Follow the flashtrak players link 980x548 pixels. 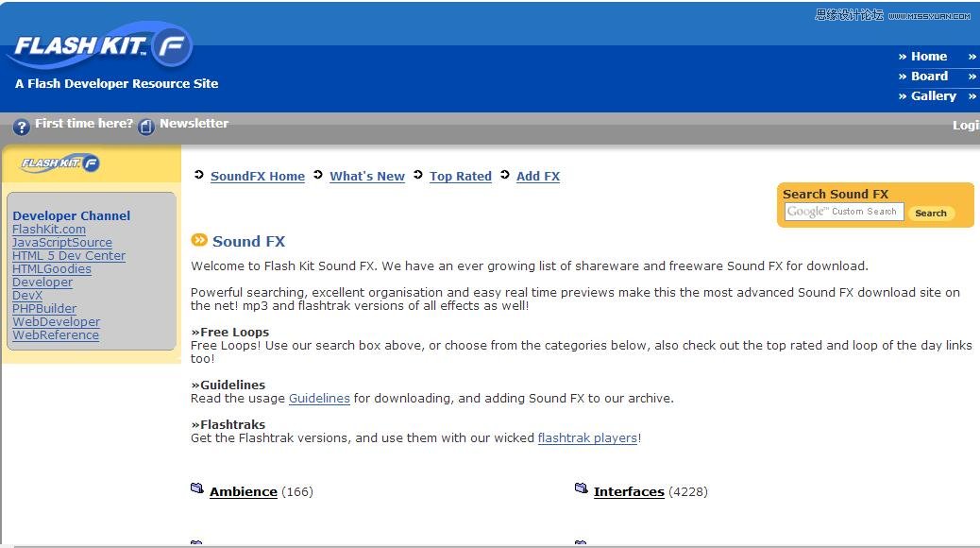click(587, 437)
